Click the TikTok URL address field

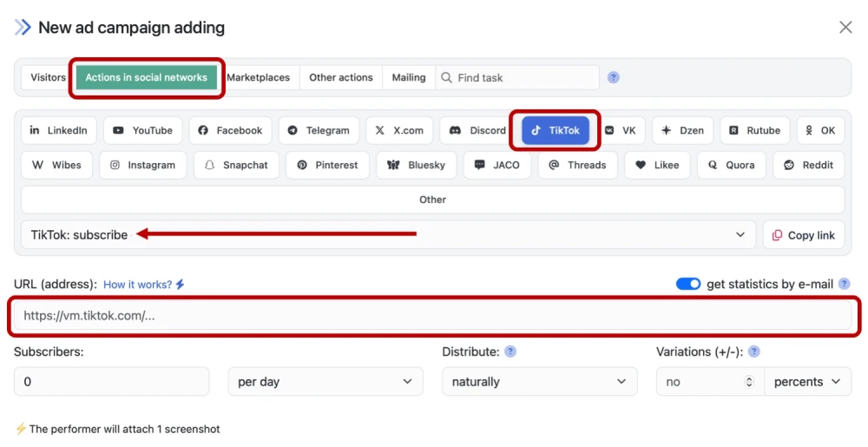[x=434, y=316]
